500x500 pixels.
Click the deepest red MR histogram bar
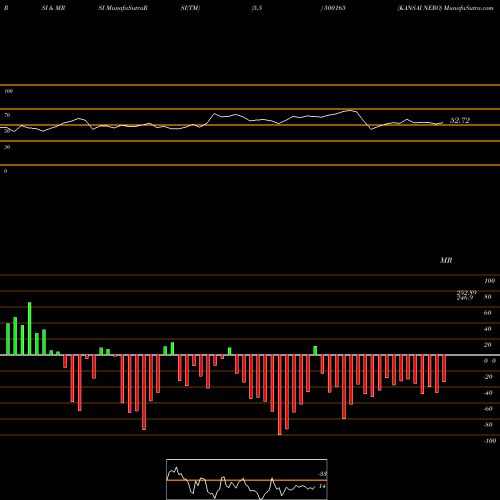pyautogui.click(x=279, y=395)
